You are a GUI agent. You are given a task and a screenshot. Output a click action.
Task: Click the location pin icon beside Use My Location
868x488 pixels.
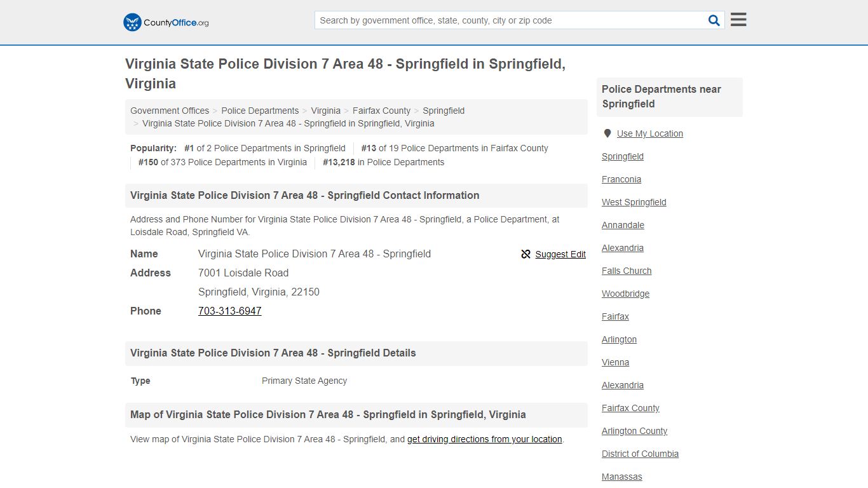click(607, 133)
